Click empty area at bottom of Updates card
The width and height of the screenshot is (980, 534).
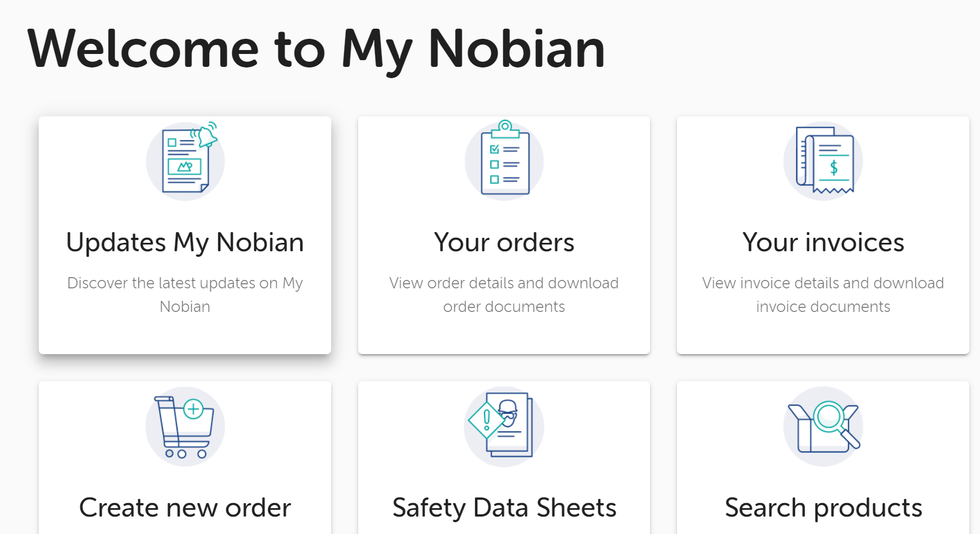[185, 336]
